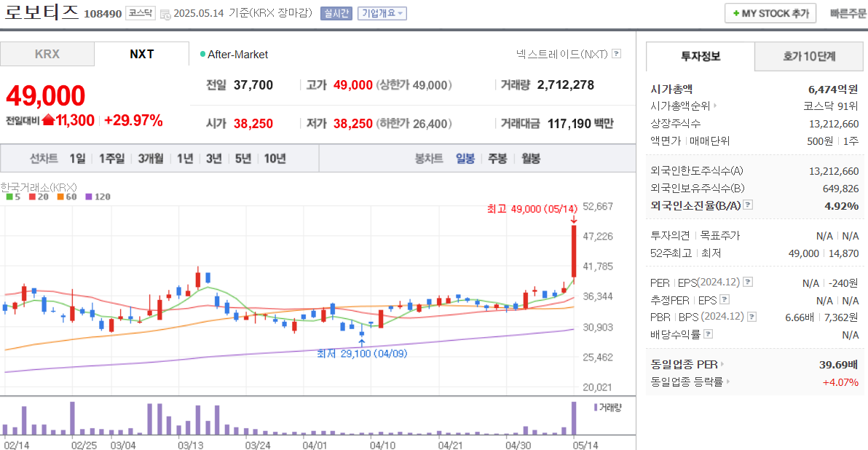The image size is (868, 450).
Task: Click the stock code 108490
Action: 103,14
